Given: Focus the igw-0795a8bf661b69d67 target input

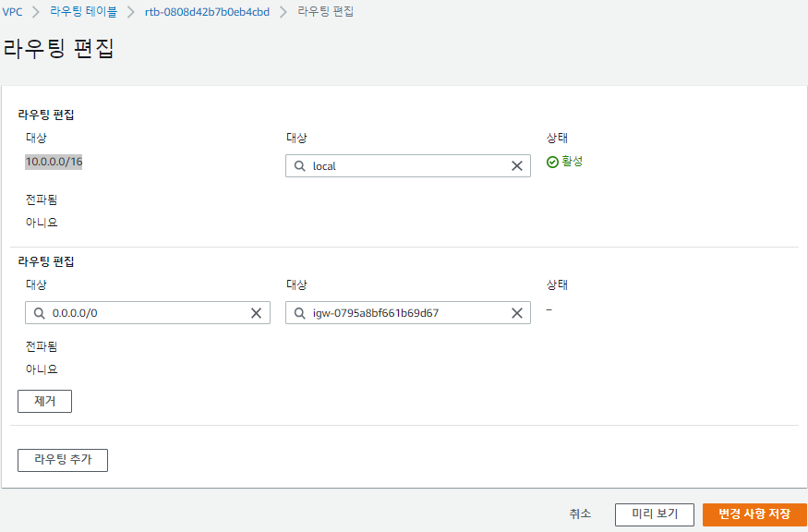Looking at the screenshot, I should 408,313.
